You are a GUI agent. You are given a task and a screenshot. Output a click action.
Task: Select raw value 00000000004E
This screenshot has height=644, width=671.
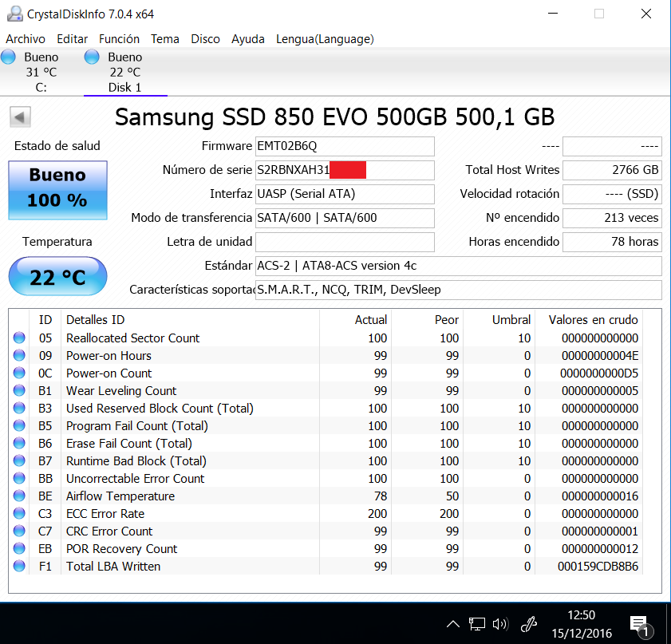[x=600, y=356]
